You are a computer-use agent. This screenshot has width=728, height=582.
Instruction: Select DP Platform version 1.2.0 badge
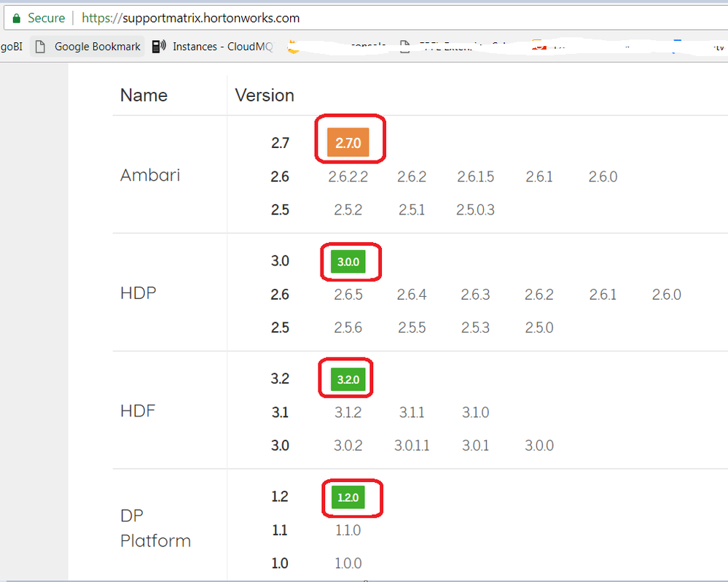pos(348,497)
